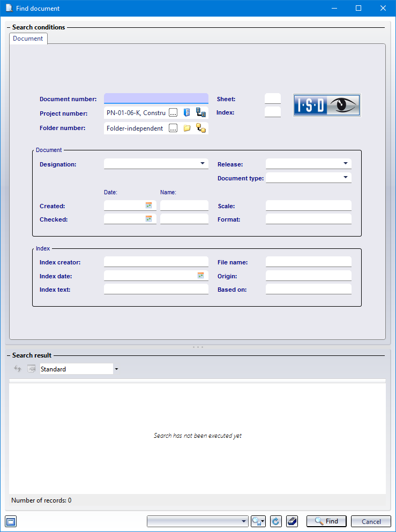Click the window layout icon at bottom left
Viewport: 396px width, 532px height.
click(x=11, y=521)
